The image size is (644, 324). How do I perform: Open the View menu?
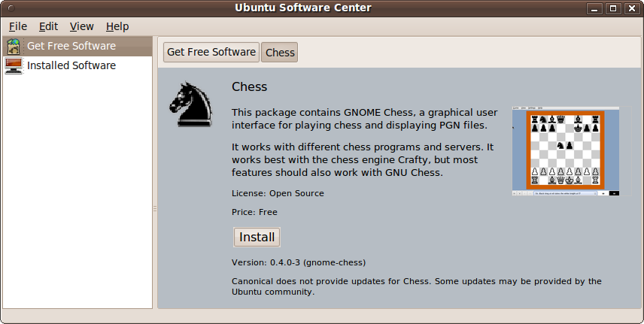[81, 26]
